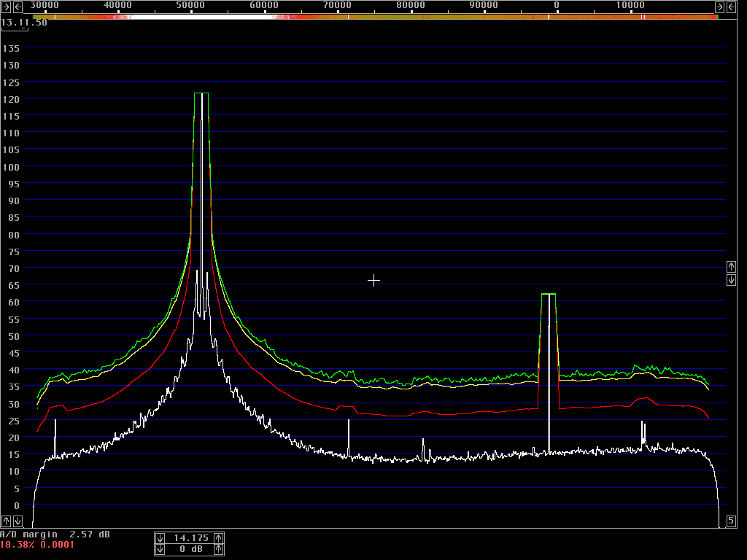
Task: Click the right arrow button in the top-right corner
Action: pos(720,7)
